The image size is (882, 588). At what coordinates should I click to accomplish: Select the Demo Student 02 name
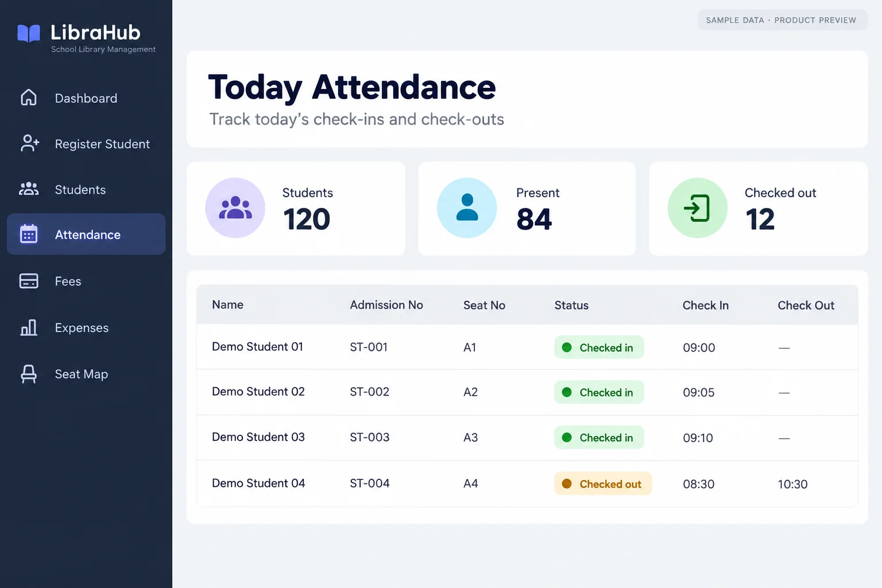coord(258,392)
